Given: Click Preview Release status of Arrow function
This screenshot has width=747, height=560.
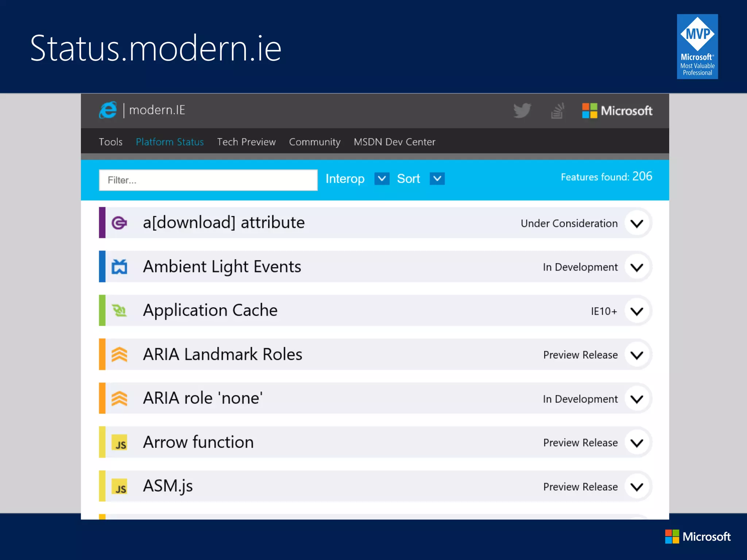Looking at the screenshot, I should coord(581,443).
